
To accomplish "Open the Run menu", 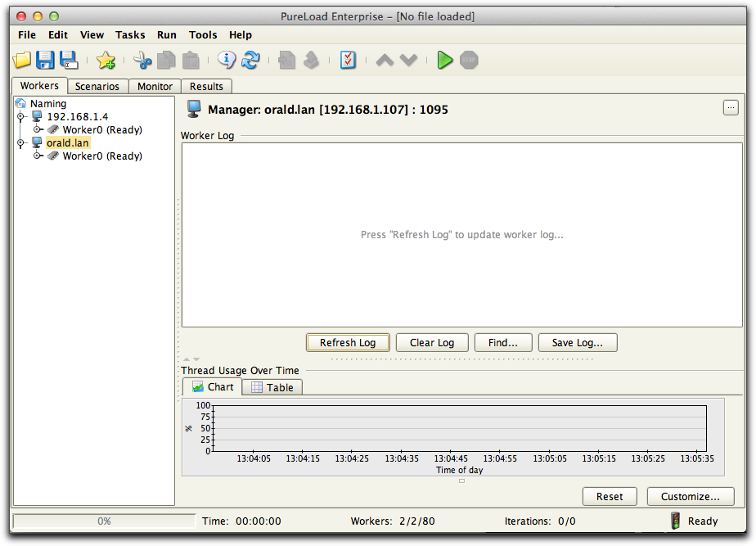I will coord(167,34).
